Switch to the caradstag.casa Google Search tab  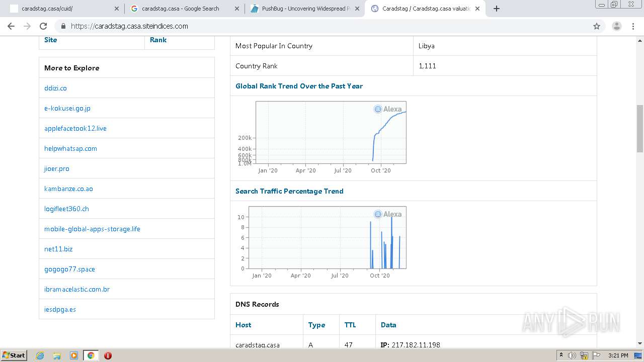click(184, 9)
